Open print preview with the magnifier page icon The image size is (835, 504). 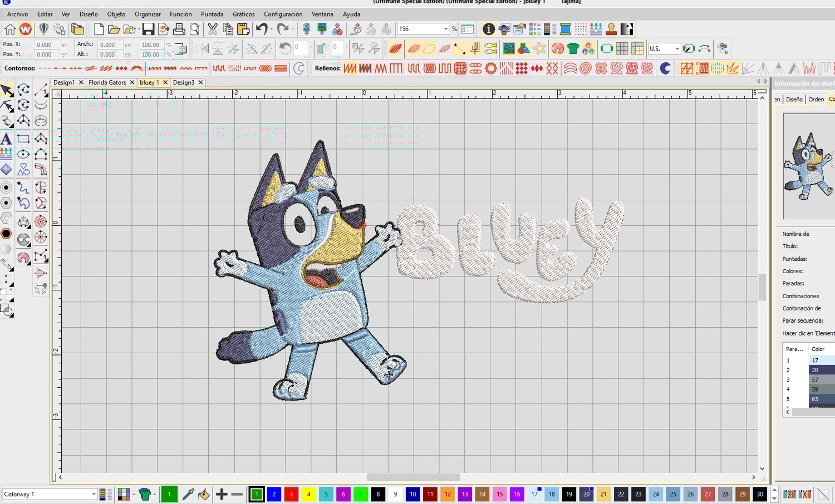195,29
